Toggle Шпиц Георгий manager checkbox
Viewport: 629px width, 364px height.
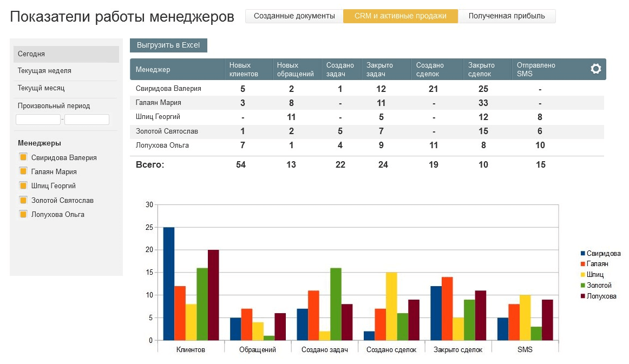[x=23, y=186]
